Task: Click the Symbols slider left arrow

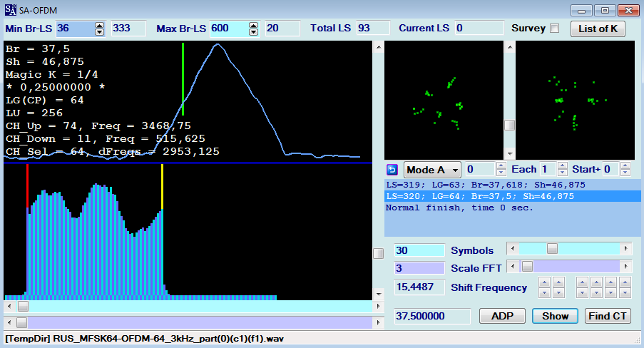Action: point(512,248)
